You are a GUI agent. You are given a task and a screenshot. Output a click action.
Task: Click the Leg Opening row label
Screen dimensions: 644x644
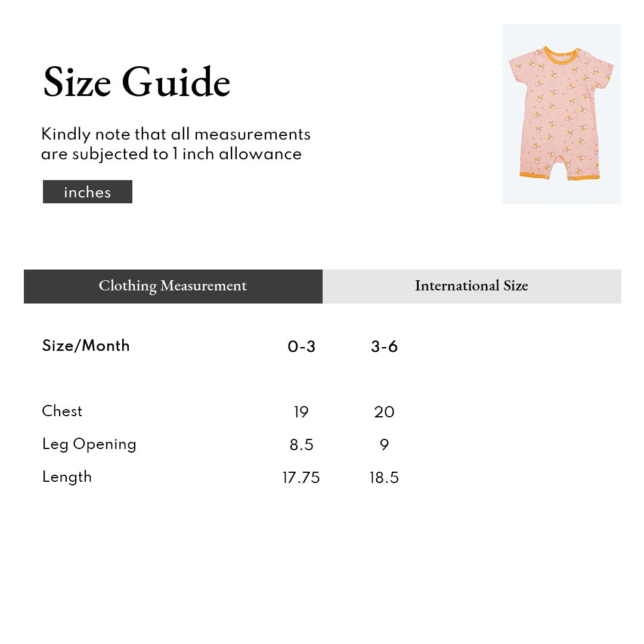(x=89, y=444)
